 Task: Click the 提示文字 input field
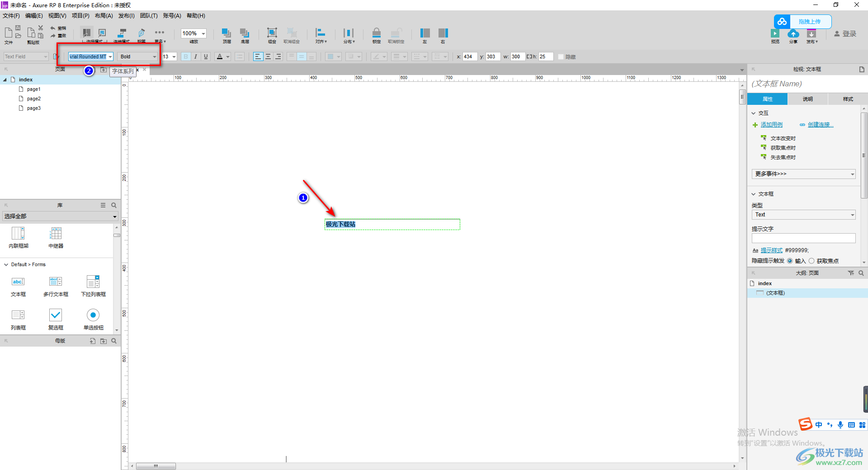click(x=803, y=238)
